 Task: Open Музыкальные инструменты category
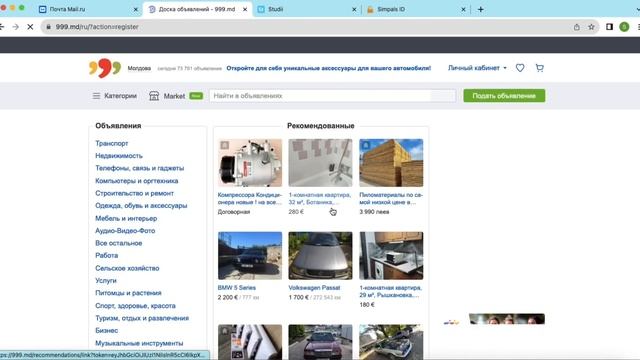click(139, 343)
